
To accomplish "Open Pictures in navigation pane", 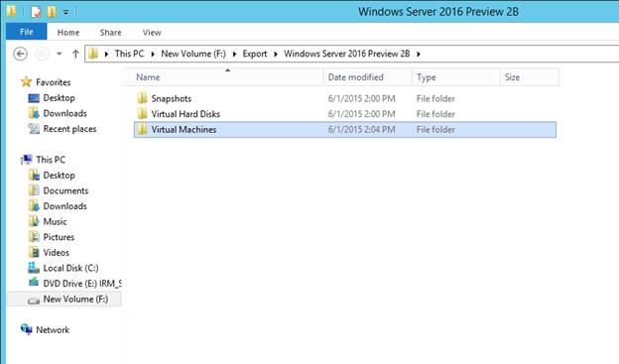I will (59, 237).
